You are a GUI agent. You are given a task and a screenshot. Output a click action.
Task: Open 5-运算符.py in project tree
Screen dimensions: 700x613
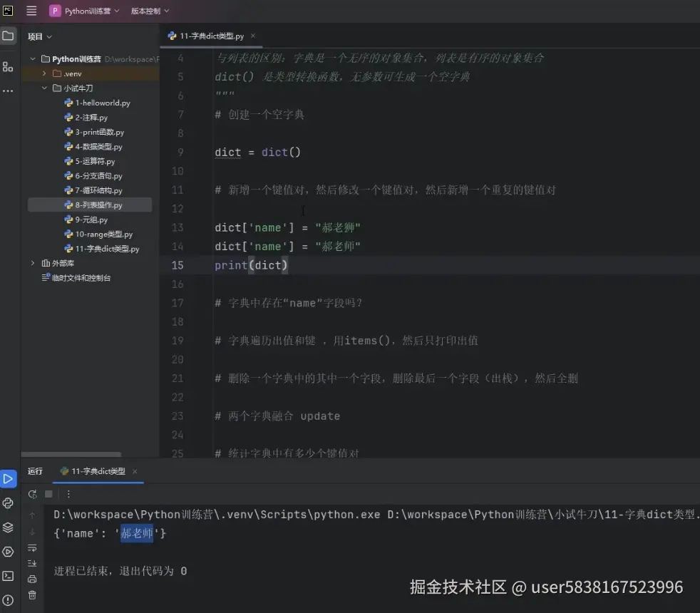[x=90, y=161]
